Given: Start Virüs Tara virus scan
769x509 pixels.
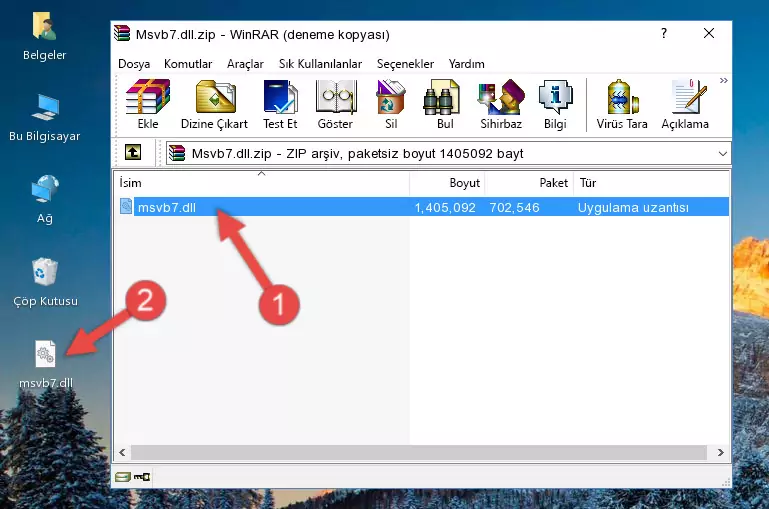Looking at the screenshot, I should 622,104.
